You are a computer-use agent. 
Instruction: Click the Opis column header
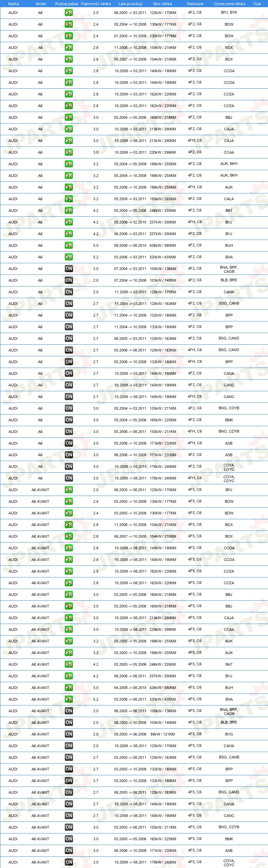(257, 4)
